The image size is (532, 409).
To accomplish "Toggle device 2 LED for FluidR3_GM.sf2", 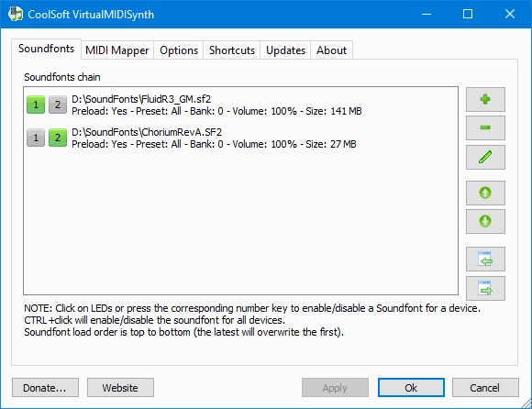I will coord(58,105).
